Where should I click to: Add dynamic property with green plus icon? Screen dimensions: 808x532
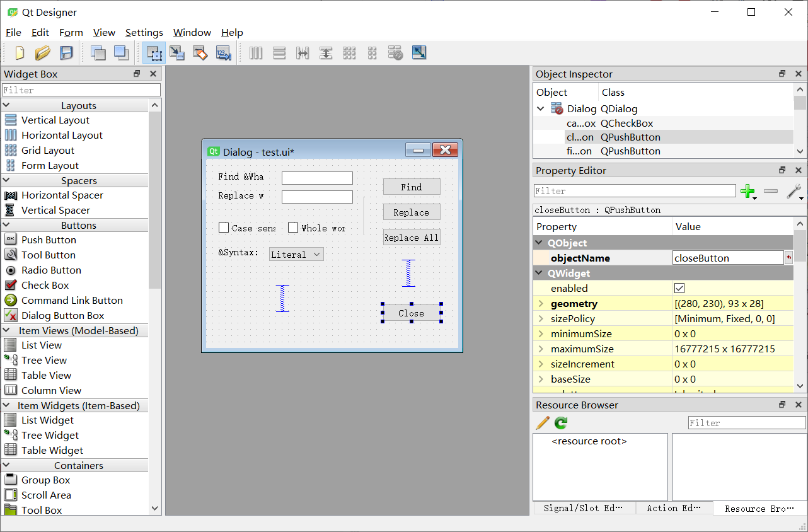coord(747,191)
